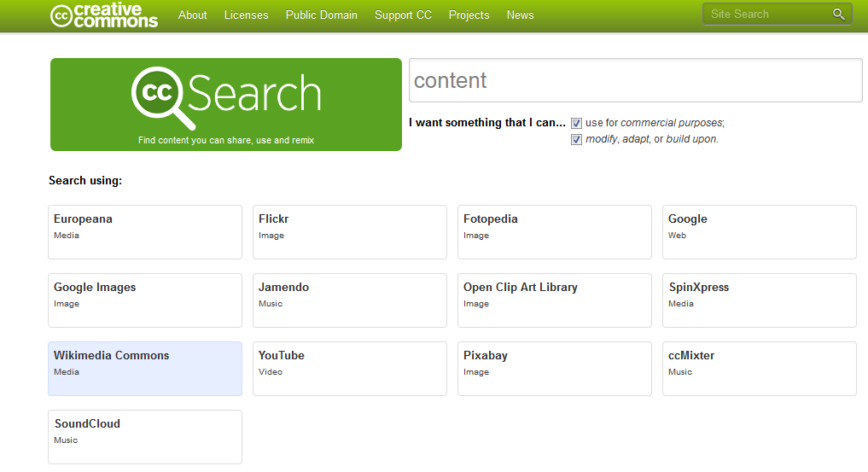This screenshot has width=868, height=472.
Task: Search using Fotopedia
Action: click(x=555, y=232)
